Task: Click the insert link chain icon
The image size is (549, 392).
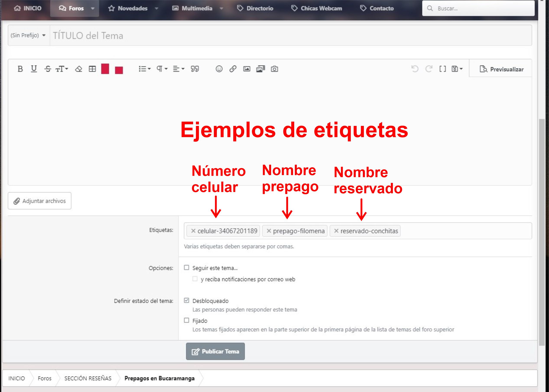Action: tap(233, 69)
